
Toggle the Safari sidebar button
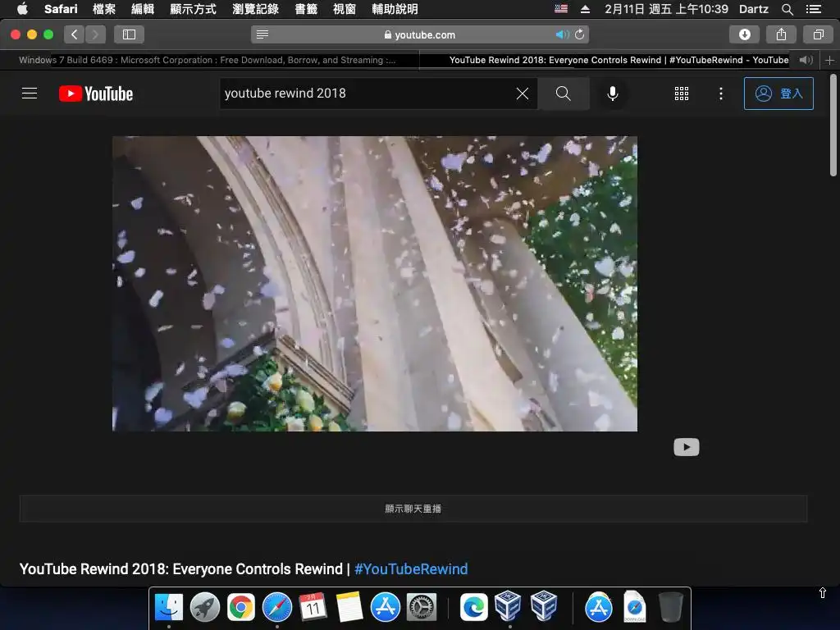point(129,34)
